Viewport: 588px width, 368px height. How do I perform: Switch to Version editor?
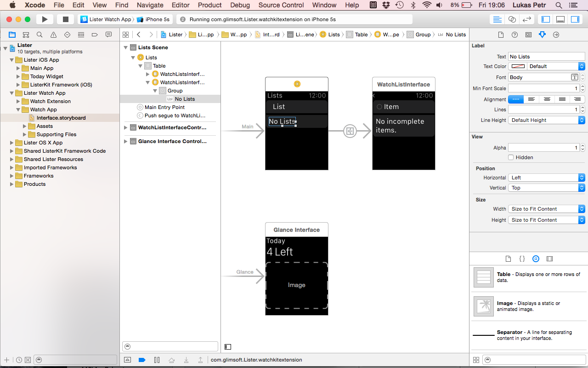pos(527,19)
